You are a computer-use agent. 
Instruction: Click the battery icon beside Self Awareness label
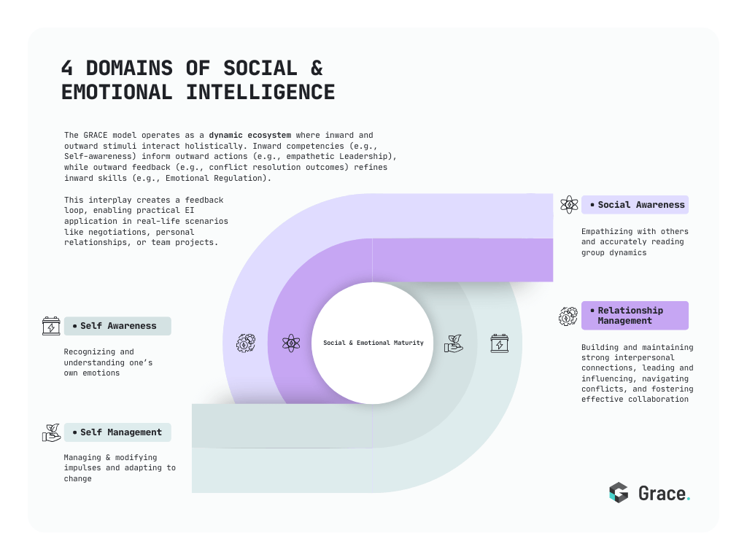pyautogui.click(x=51, y=326)
